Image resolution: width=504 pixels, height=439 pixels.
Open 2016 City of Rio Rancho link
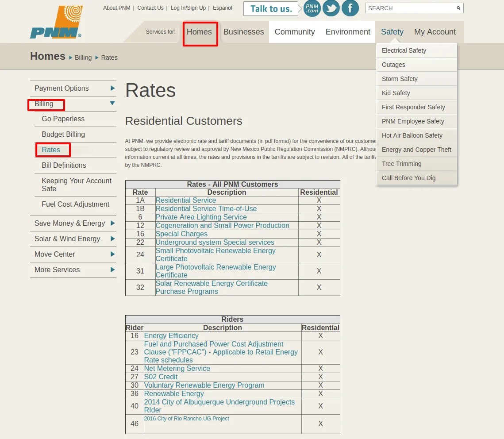[186, 419]
